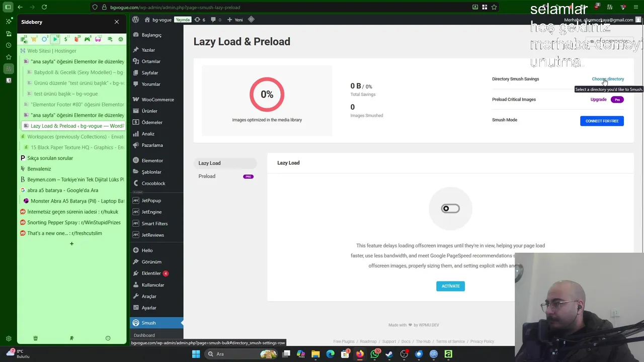Switch to the Beymen.com tab

72,179
